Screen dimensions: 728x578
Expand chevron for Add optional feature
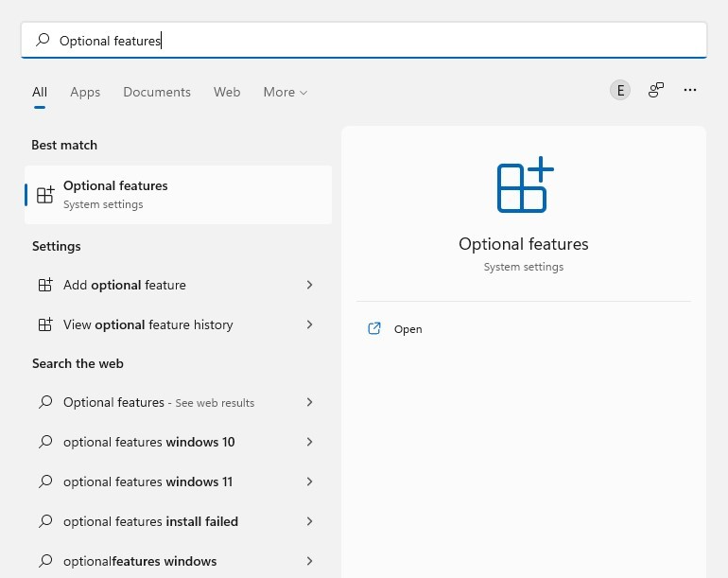(309, 285)
